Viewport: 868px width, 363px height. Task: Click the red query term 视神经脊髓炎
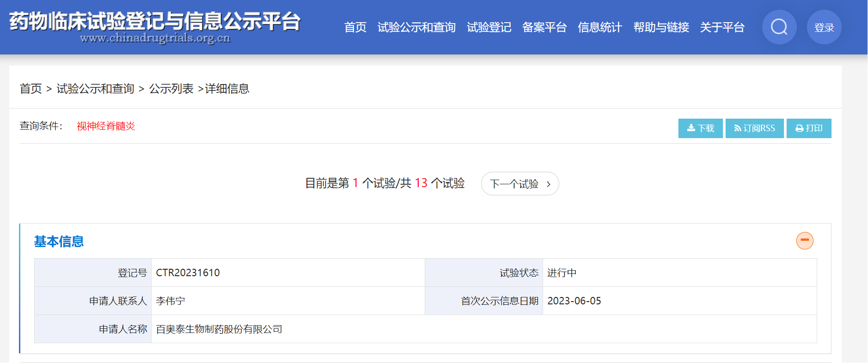point(106,126)
